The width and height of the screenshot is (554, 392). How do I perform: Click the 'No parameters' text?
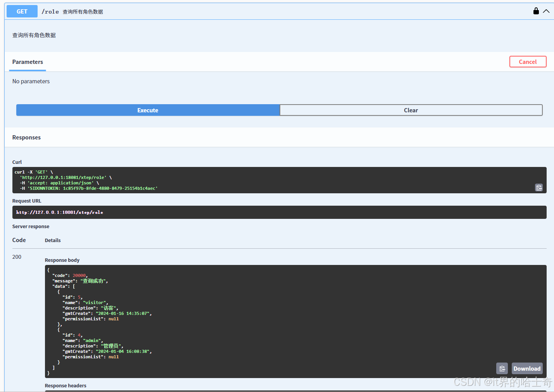click(x=31, y=81)
